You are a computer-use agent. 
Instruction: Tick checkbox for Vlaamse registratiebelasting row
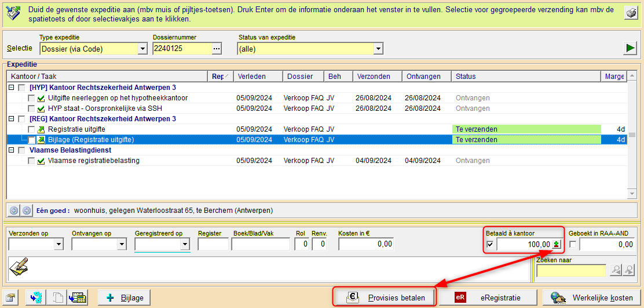[31, 161]
